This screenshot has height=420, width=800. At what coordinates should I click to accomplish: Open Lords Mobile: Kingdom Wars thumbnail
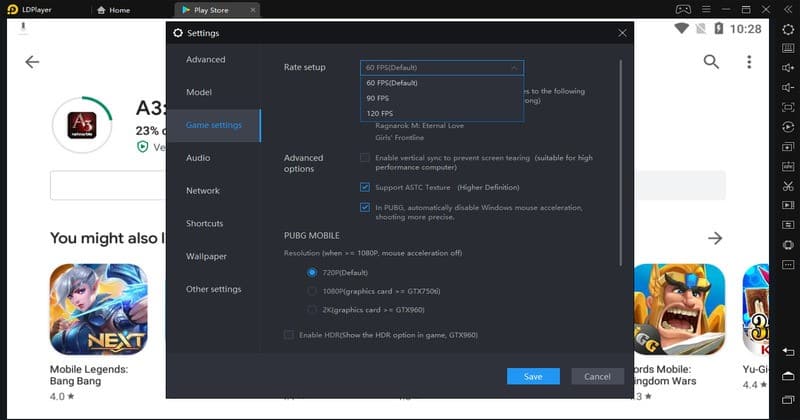click(679, 309)
